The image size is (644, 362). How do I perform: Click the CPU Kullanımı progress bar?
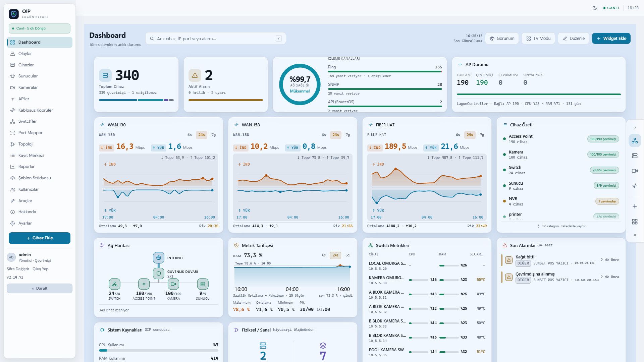(159, 351)
